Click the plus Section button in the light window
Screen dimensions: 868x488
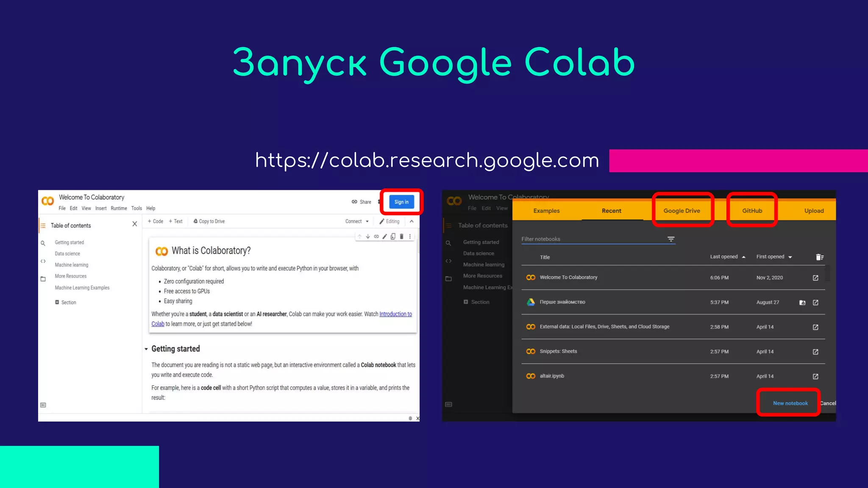tap(66, 302)
